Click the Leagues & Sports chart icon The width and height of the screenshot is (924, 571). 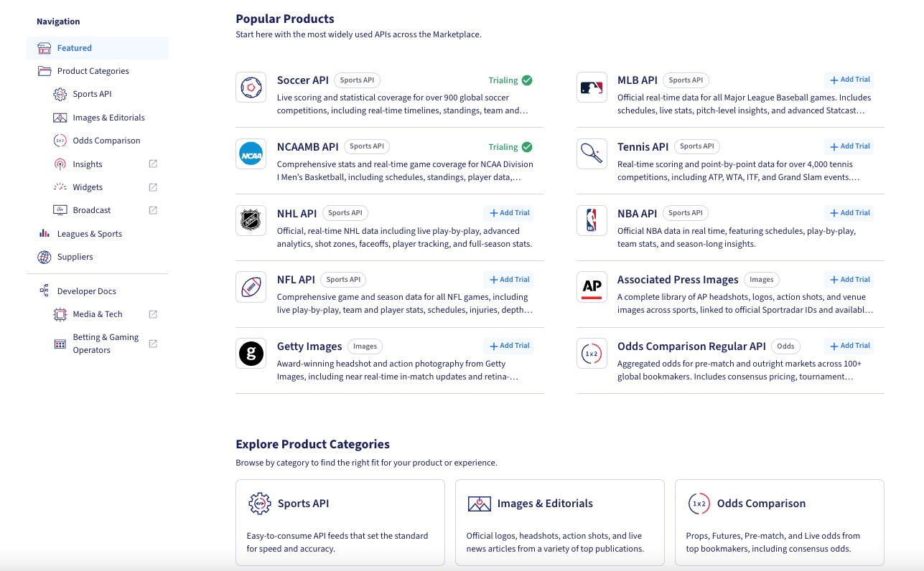pyautogui.click(x=45, y=234)
